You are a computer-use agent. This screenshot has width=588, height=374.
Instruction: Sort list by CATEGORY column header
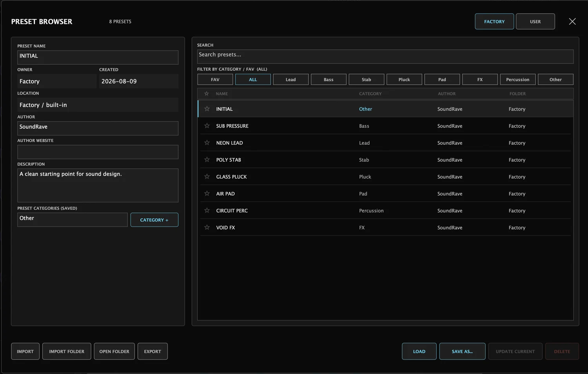click(x=370, y=94)
